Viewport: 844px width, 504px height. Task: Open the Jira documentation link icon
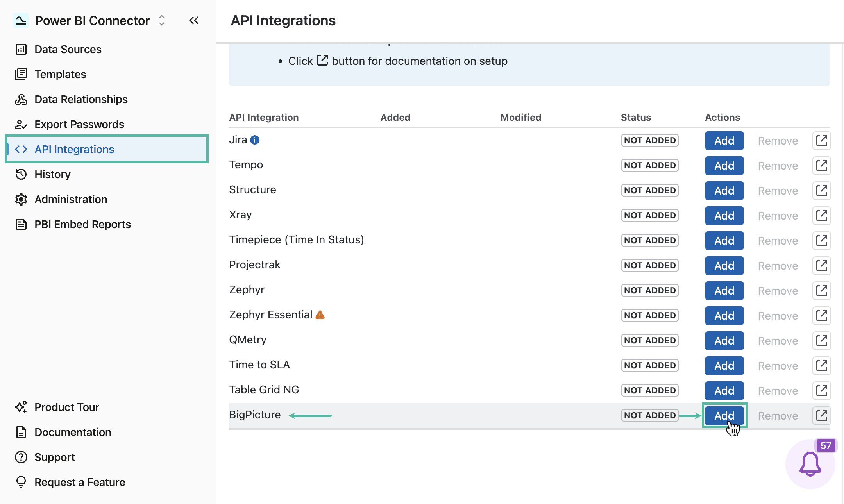click(x=821, y=141)
